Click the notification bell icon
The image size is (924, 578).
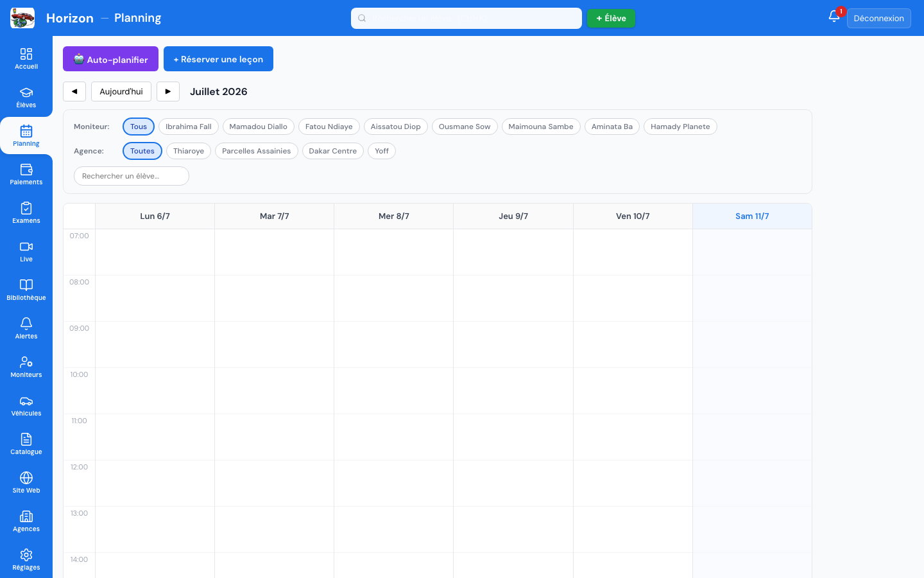pyautogui.click(x=834, y=17)
